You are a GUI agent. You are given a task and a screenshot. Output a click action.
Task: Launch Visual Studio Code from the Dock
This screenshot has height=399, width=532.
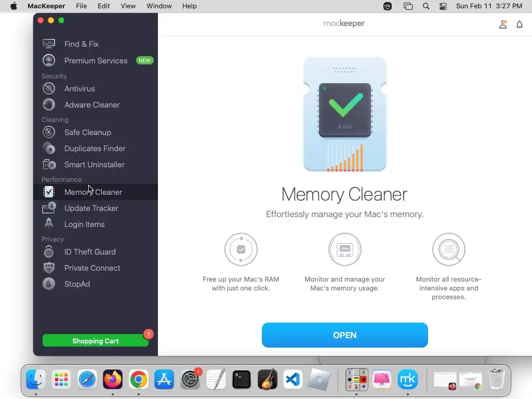293,379
